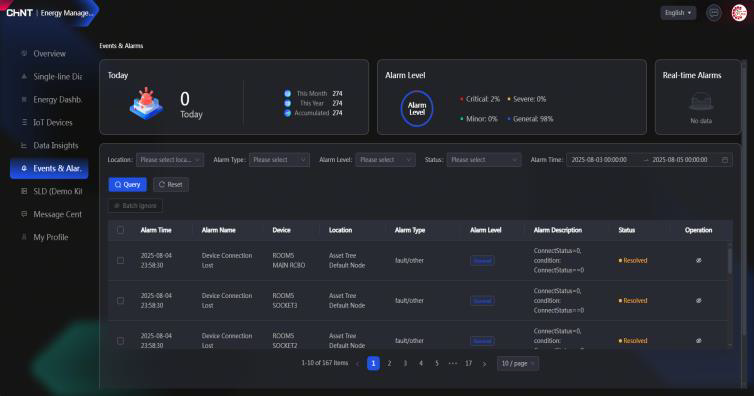Click the Events & Alarms bell icon

[24, 168]
